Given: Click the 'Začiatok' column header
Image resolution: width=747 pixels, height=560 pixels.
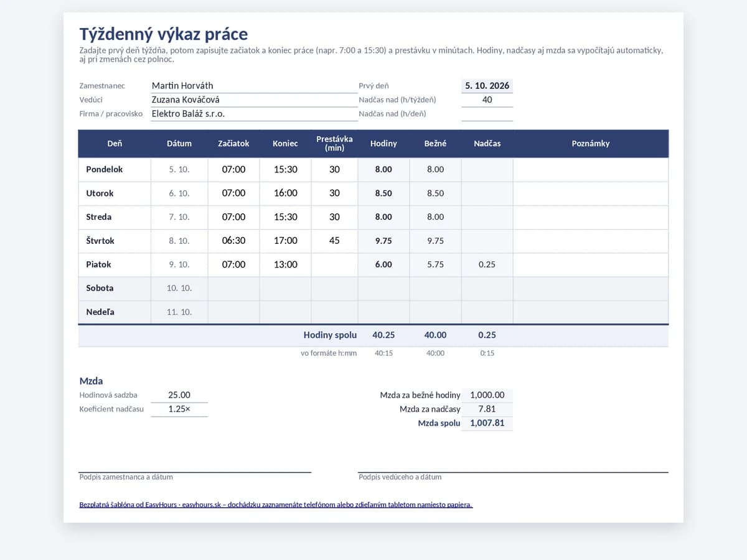Looking at the screenshot, I should (233, 144).
